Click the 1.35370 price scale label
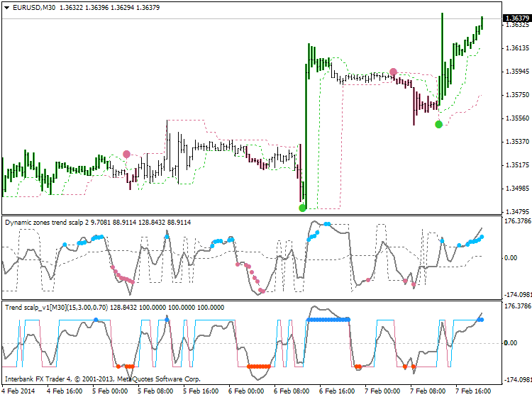Viewport: 532px width, 397px height. (517, 141)
